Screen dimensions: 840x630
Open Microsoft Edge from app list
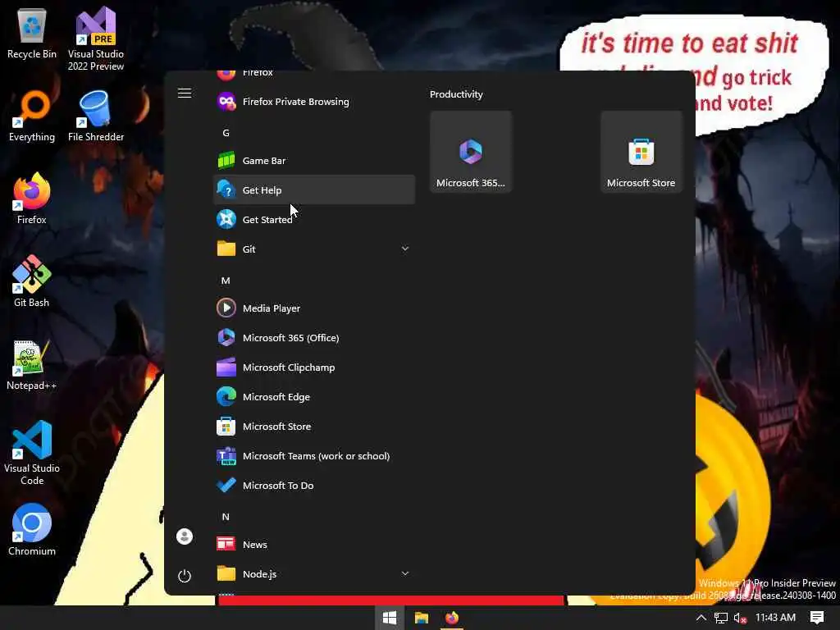pyautogui.click(x=314, y=397)
